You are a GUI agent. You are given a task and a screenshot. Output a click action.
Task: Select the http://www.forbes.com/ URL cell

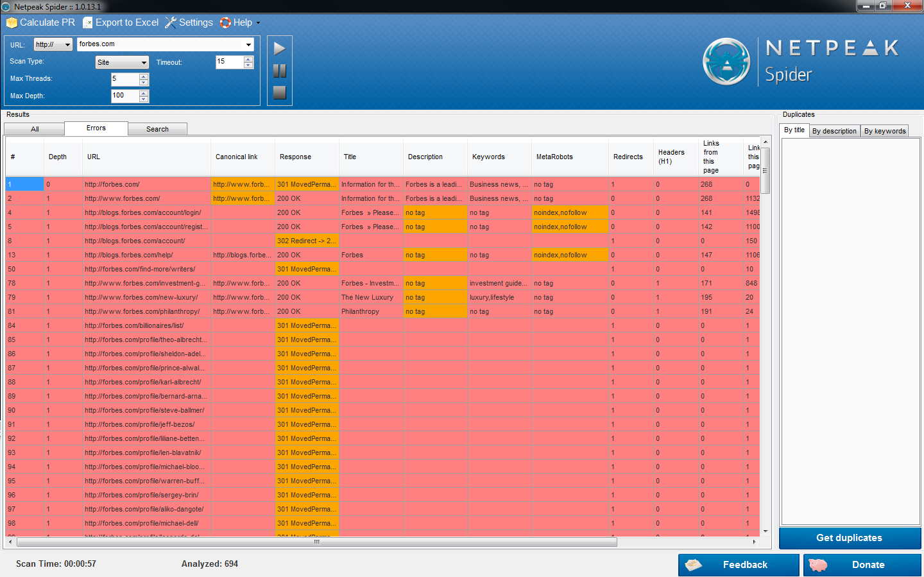[x=146, y=198]
